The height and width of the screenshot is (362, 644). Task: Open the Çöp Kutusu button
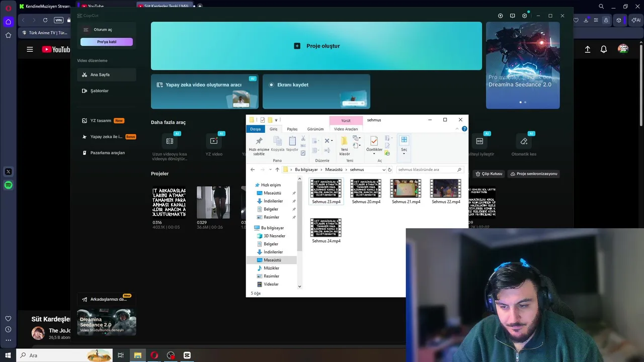tap(489, 173)
